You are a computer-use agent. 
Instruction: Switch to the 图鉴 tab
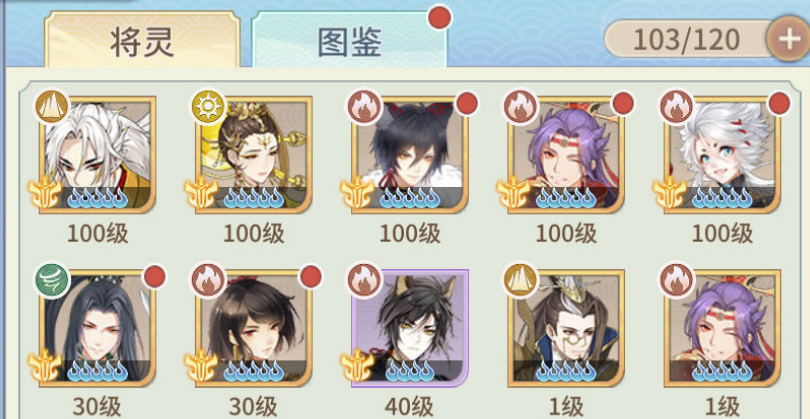[349, 40]
